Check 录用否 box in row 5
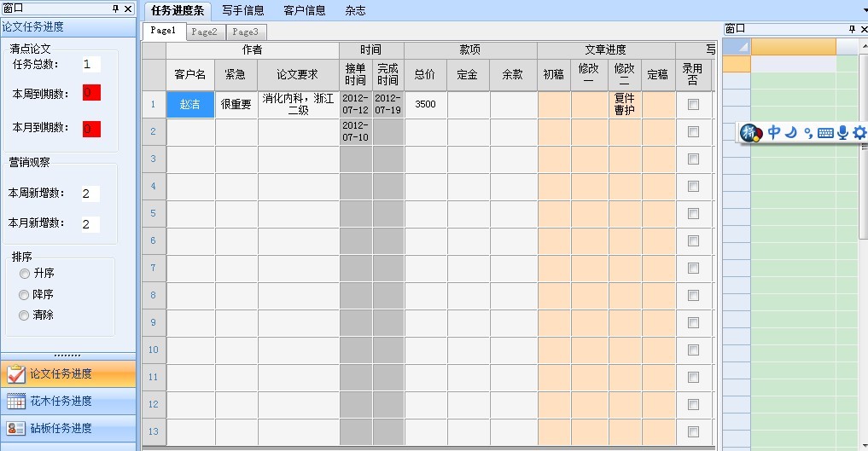The height and width of the screenshot is (451, 868). tap(693, 213)
